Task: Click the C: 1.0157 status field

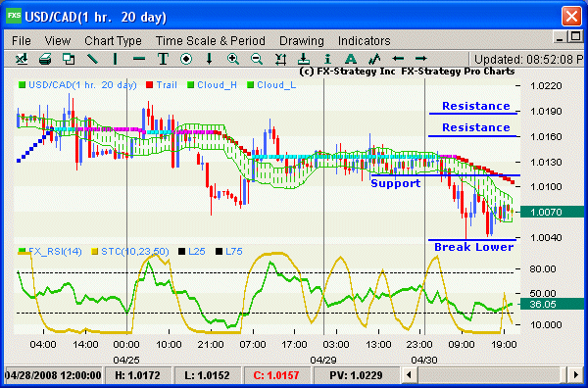Action: coord(276,375)
